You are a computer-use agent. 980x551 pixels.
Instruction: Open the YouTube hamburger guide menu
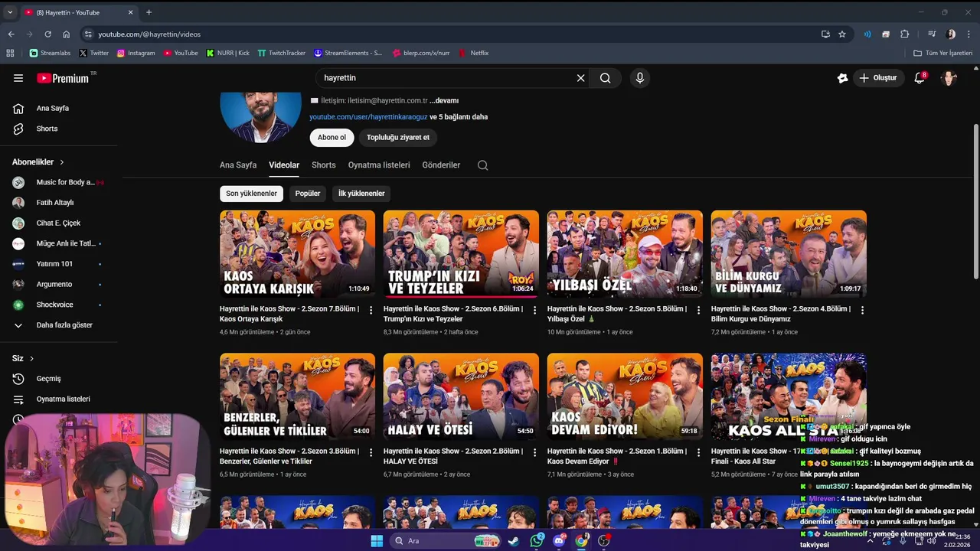pyautogui.click(x=18, y=78)
